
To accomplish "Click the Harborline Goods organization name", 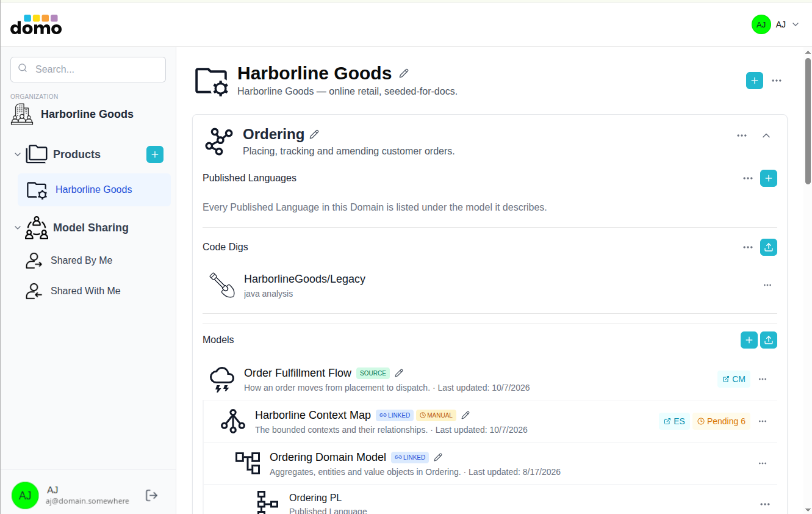I will [x=87, y=114].
